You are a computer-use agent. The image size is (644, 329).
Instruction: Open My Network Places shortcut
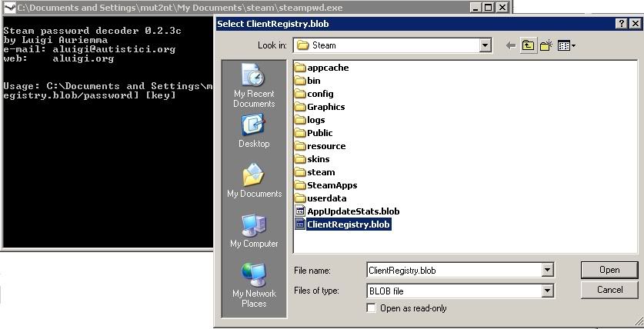coord(254,285)
